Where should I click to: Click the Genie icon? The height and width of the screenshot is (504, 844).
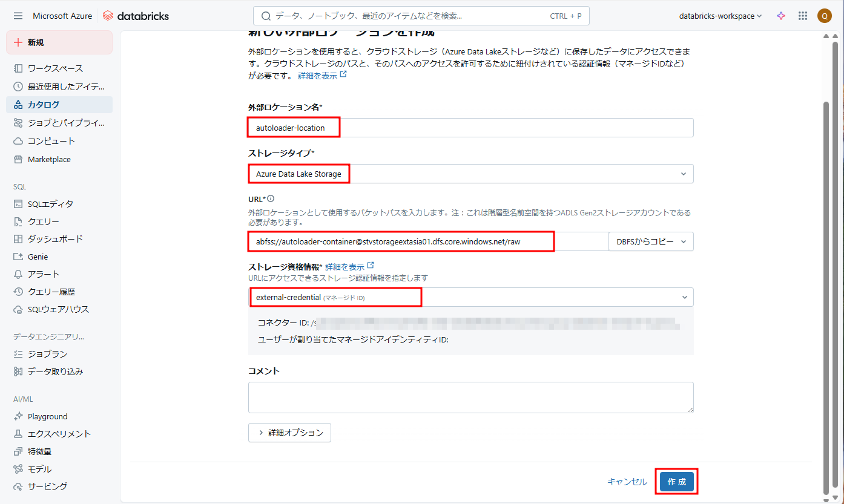(x=18, y=257)
